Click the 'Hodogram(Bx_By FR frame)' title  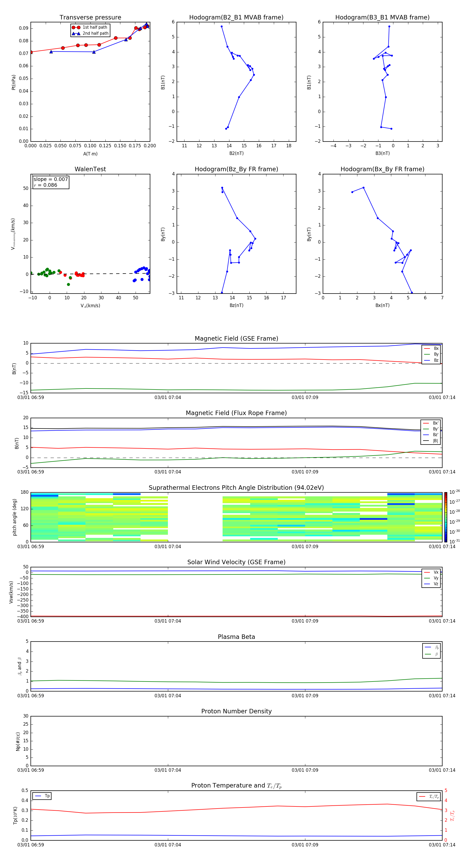382,169
